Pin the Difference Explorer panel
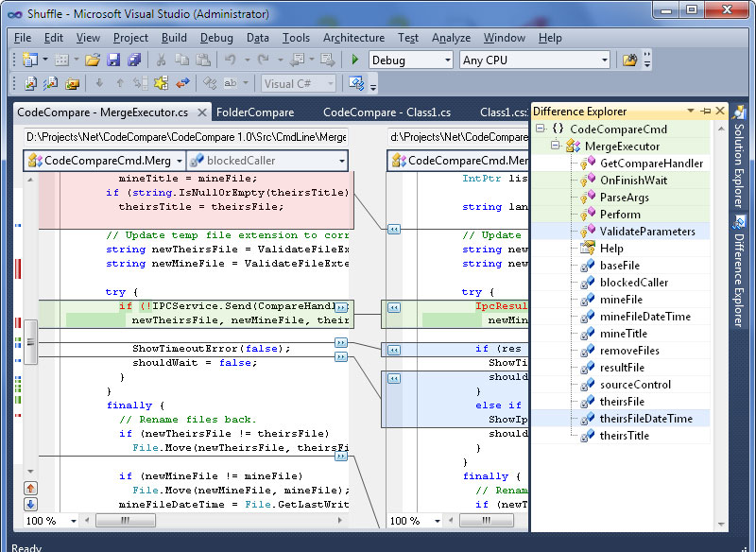The width and height of the screenshot is (756, 552). point(706,111)
